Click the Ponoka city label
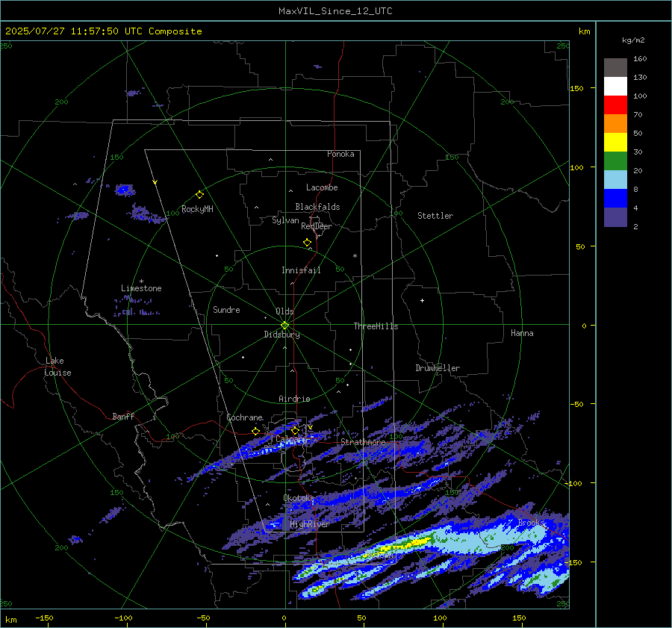Screen dimensions: 672x628 pos(340,154)
